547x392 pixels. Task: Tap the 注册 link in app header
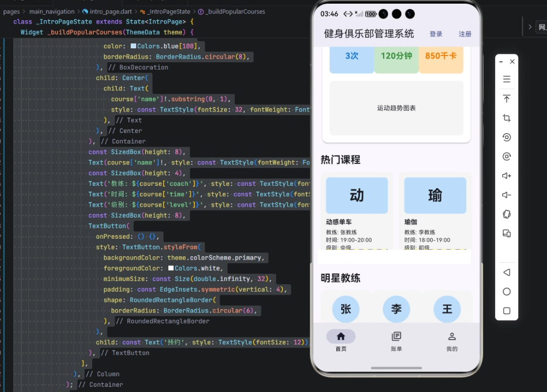click(x=465, y=34)
